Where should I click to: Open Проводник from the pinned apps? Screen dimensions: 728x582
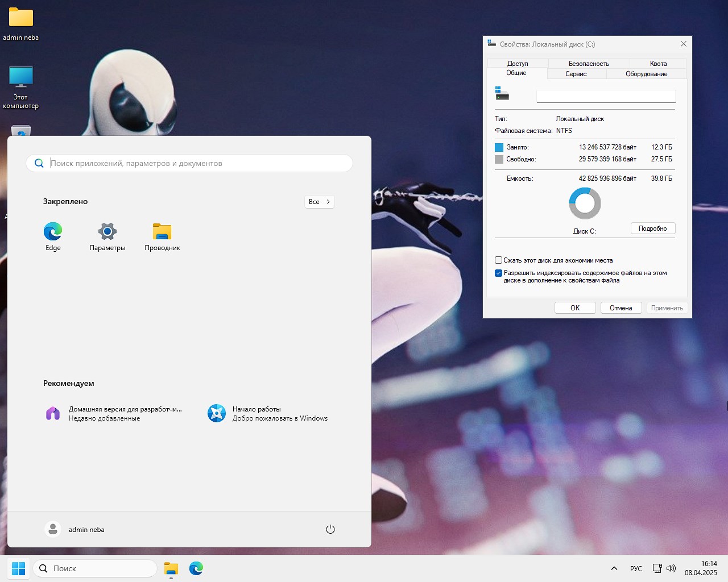coord(162,232)
